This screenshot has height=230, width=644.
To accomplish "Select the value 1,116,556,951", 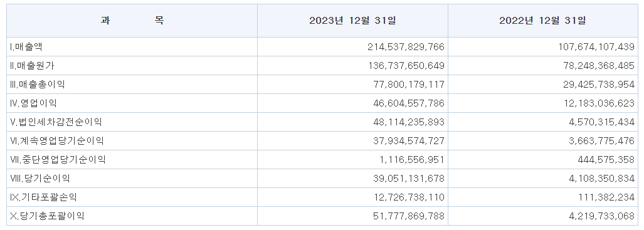I will click(x=411, y=160).
